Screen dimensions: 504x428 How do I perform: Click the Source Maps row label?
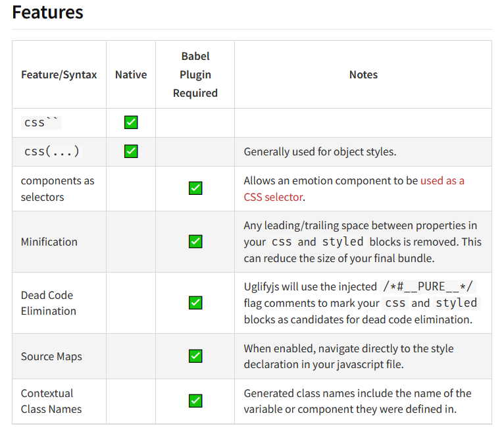click(x=51, y=356)
